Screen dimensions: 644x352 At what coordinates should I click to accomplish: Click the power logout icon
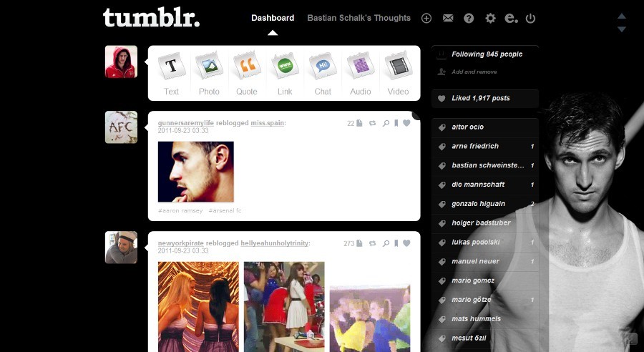531,18
